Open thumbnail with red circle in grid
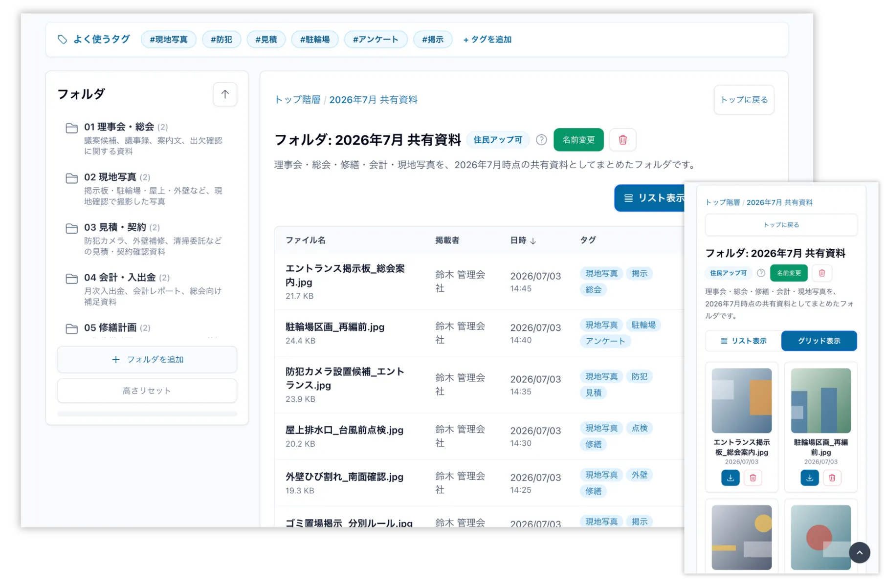886x588 pixels. pyautogui.click(x=821, y=537)
